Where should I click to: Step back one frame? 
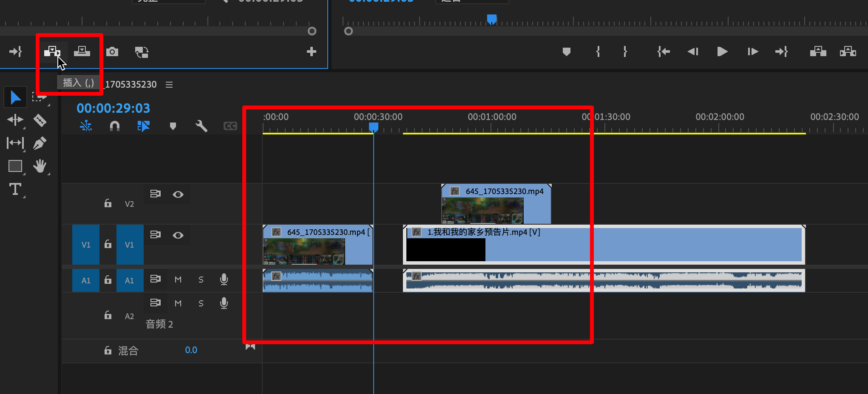coord(693,52)
